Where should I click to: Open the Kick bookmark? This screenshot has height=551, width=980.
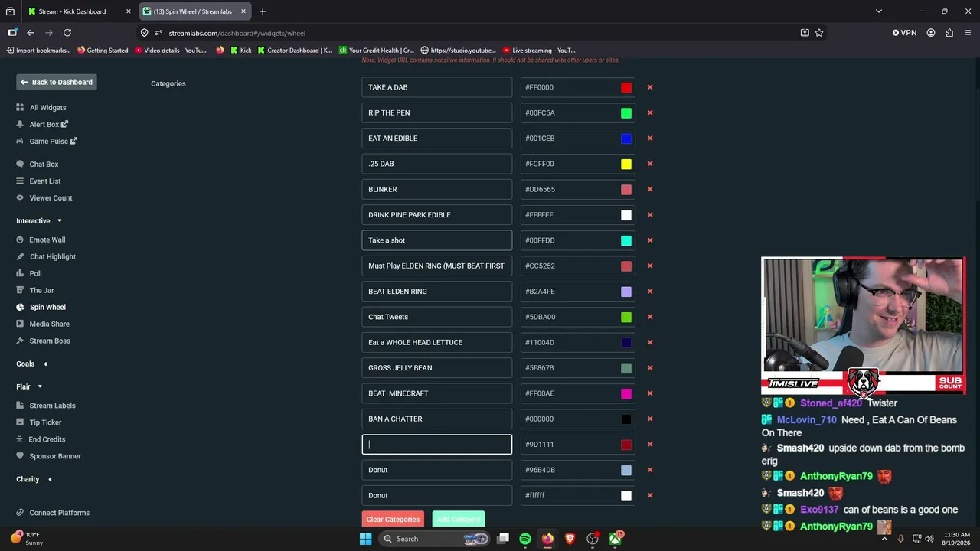240,51
